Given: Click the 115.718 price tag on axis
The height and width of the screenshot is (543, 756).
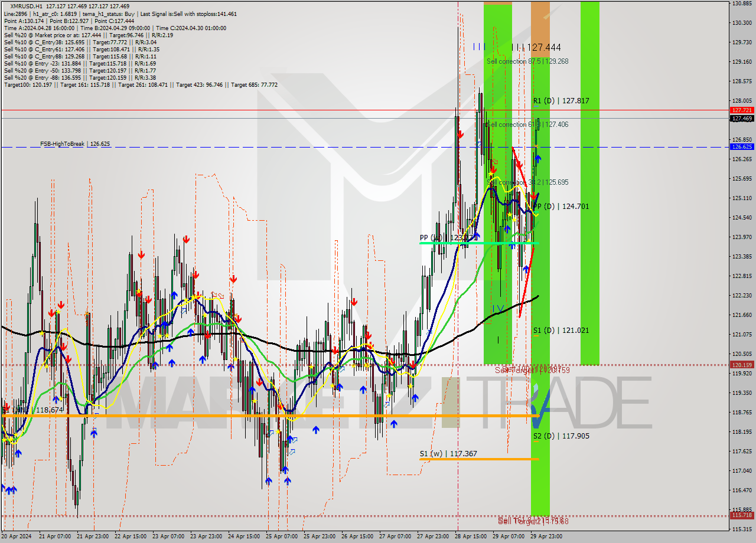Looking at the screenshot, I should point(742,515).
